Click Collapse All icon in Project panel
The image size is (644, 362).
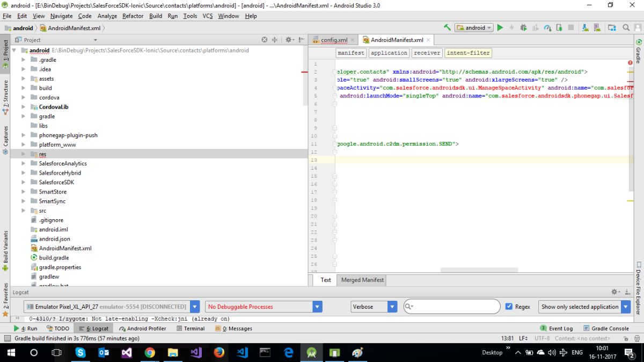[275, 40]
